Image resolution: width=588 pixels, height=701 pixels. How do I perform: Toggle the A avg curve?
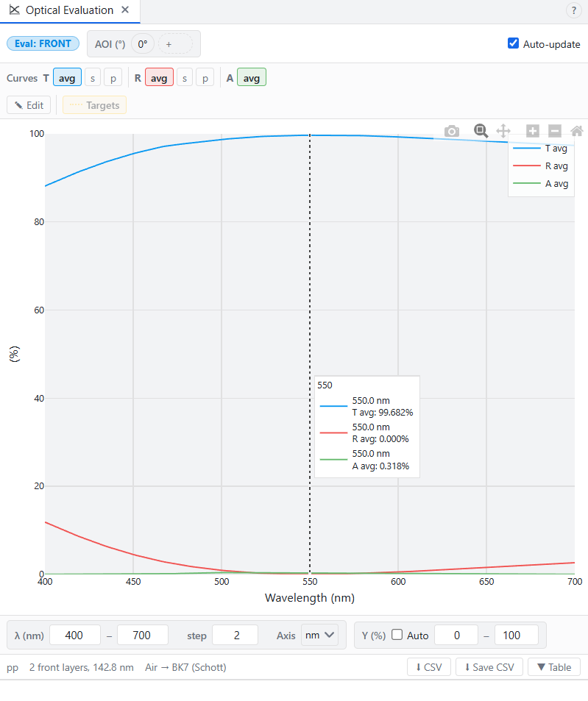click(x=251, y=78)
